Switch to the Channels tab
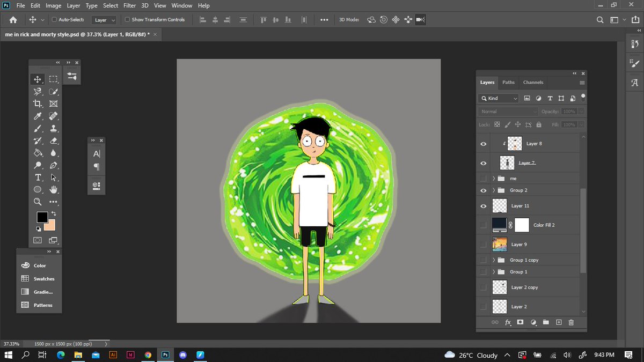Screen dimensions: 644x362 533,83
